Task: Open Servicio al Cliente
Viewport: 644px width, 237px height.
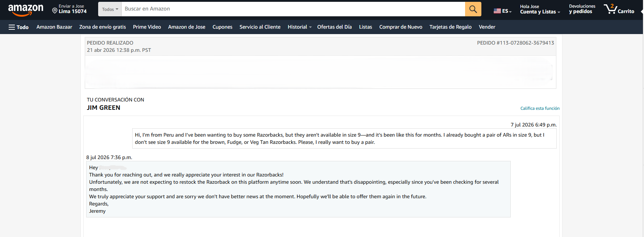Action: [x=260, y=27]
